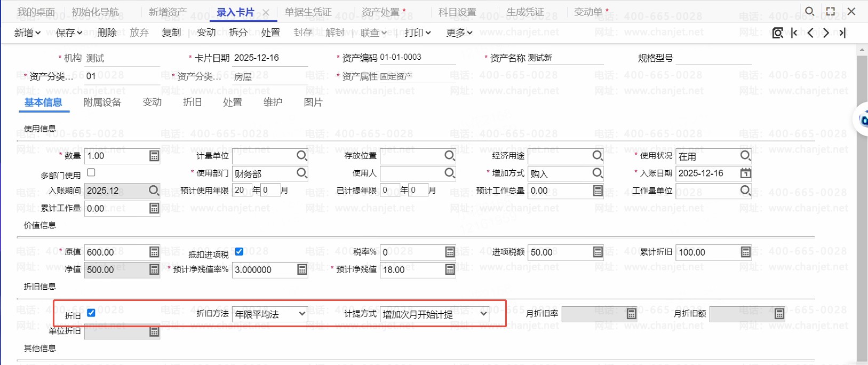Open calendar picker for 入账日期
The image size is (868, 365).
[745, 173]
